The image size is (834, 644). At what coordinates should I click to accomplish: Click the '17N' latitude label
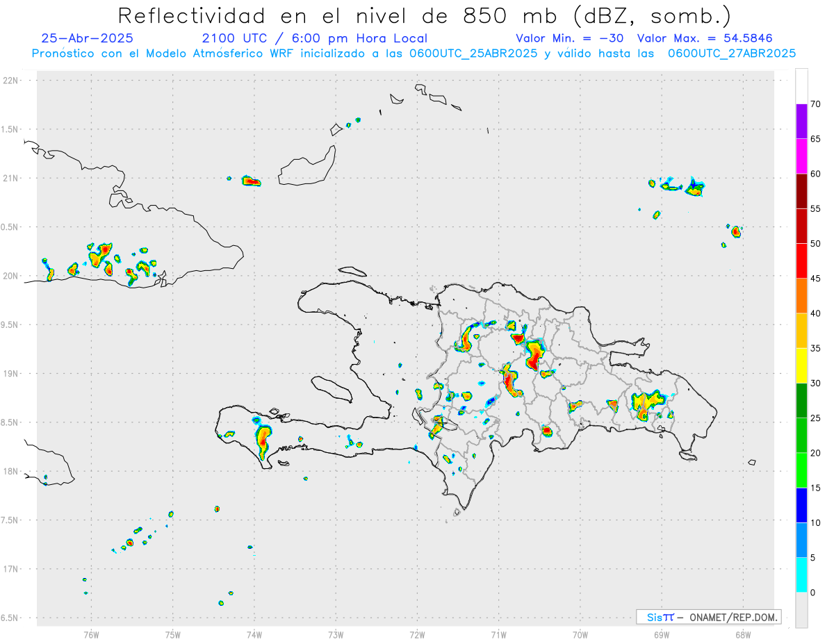(x=12, y=569)
